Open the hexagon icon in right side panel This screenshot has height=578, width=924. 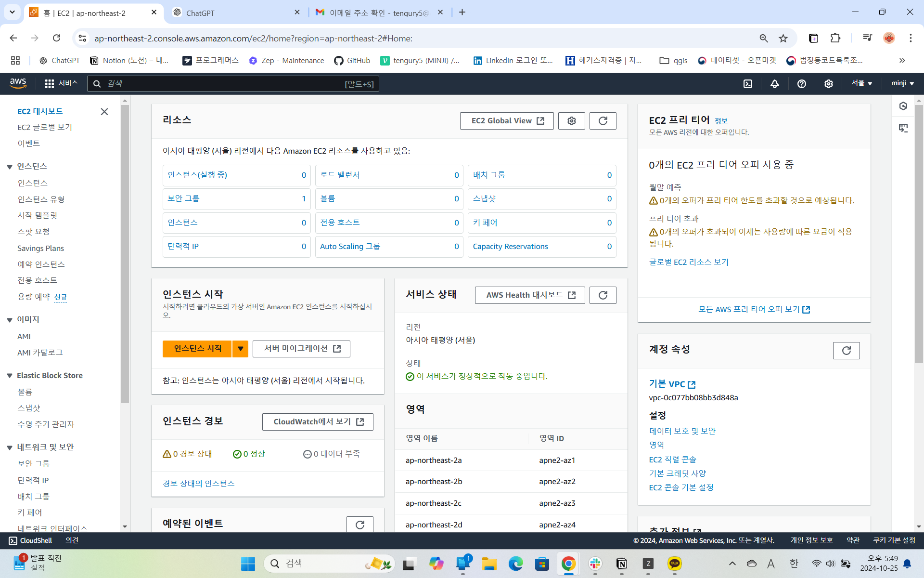(x=903, y=106)
